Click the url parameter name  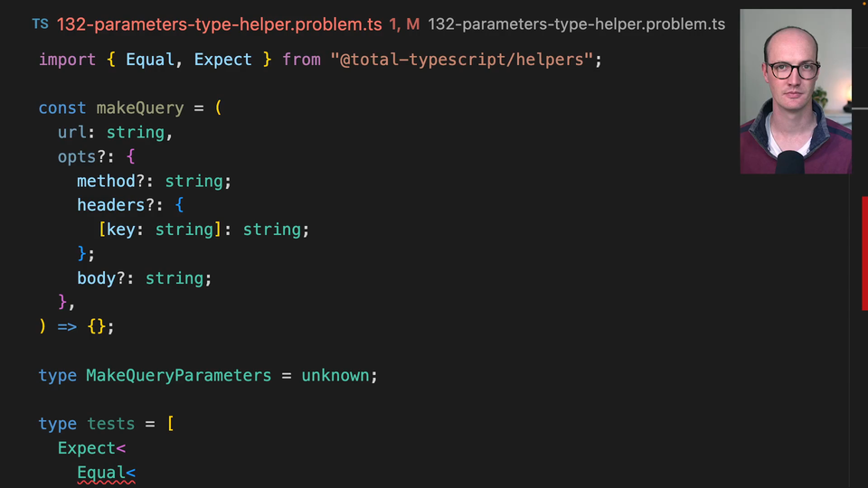pos(71,132)
